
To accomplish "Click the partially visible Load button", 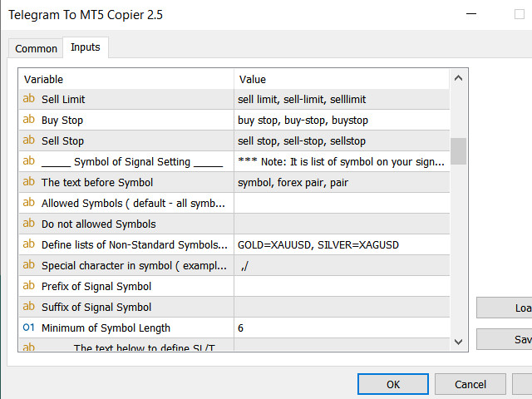I will (x=505, y=308).
